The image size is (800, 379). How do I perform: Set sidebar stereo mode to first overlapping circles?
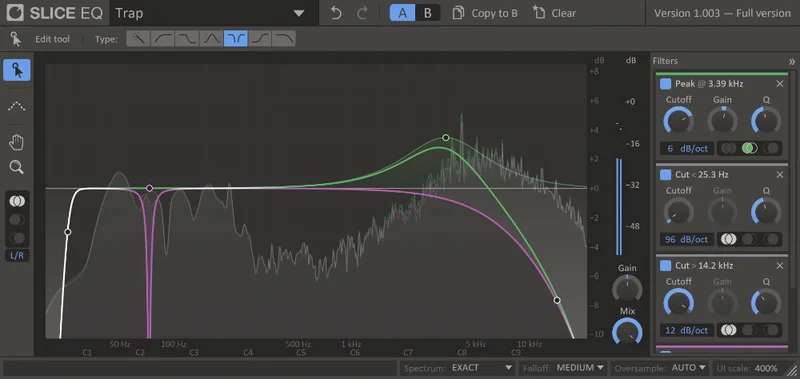click(x=17, y=201)
